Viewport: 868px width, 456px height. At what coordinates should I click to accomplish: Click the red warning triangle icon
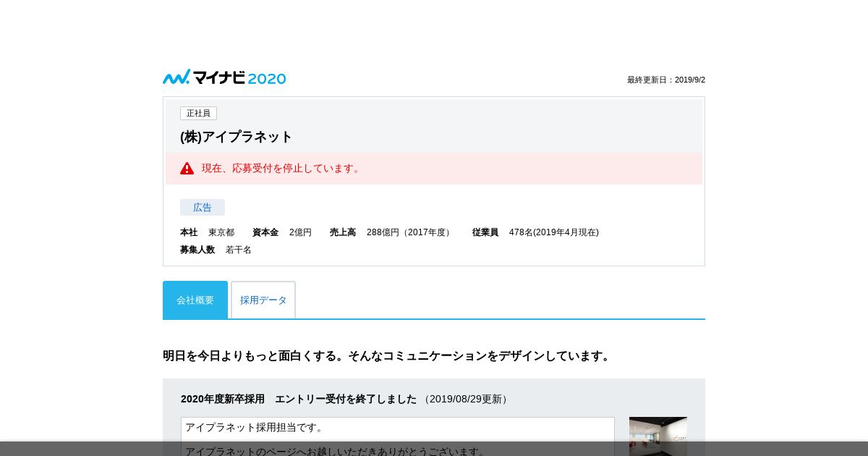coord(187,169)
